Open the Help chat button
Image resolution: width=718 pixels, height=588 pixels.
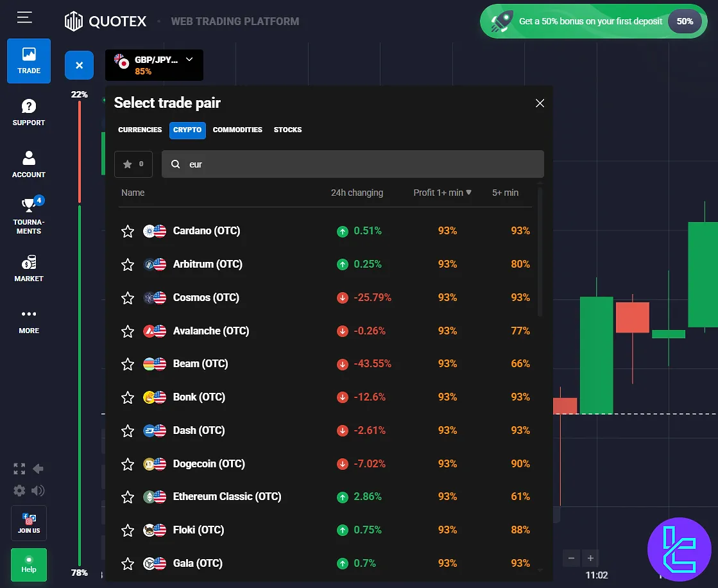coord(28,565)
